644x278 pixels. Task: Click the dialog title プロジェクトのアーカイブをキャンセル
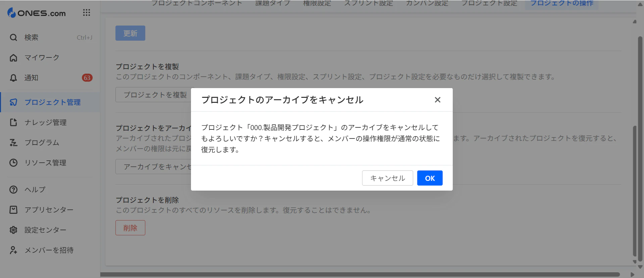(x=282, y=100)
